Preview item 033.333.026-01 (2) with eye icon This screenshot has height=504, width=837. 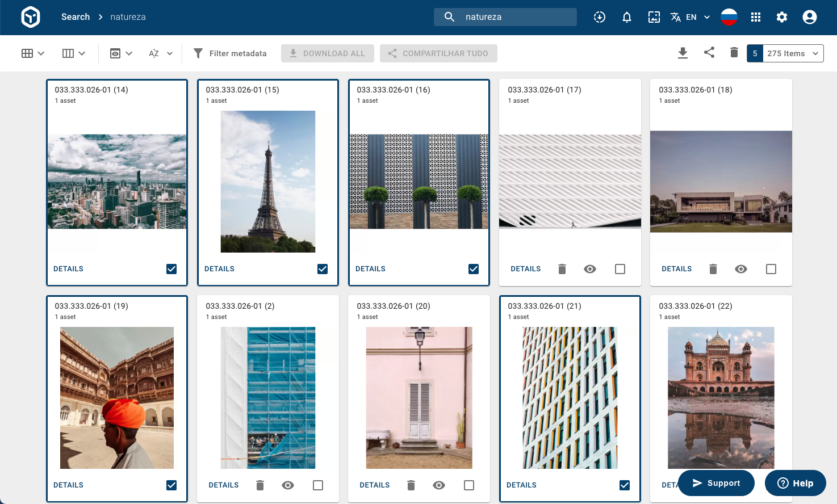[288, 485]
